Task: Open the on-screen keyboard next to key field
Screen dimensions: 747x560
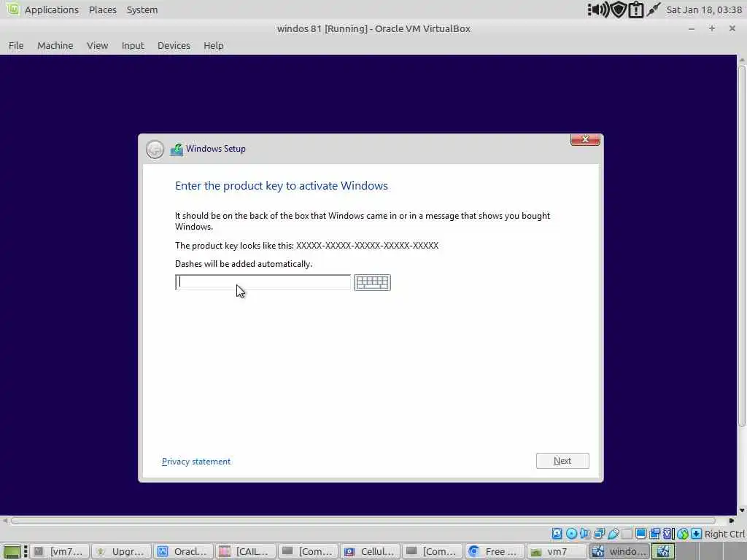Action: click(372, 282)
